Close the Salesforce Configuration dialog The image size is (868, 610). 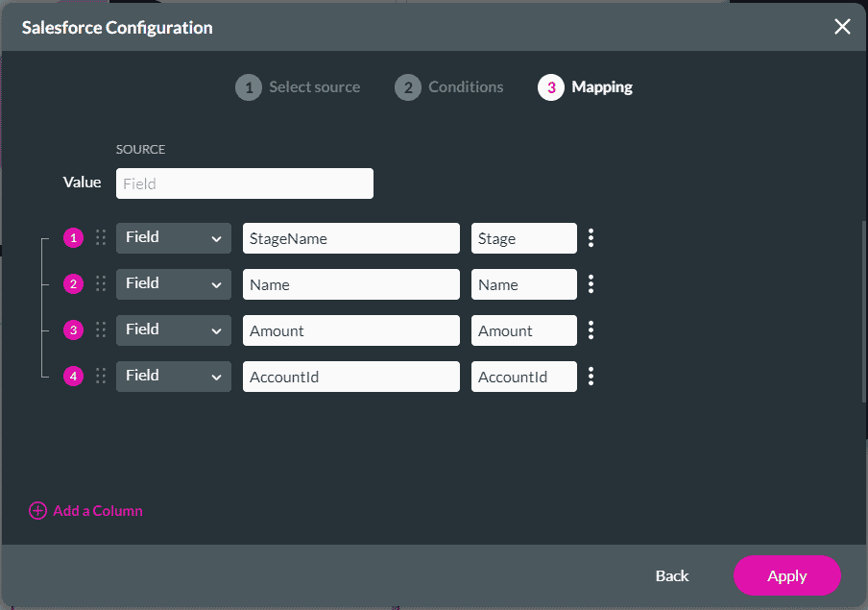842,27
